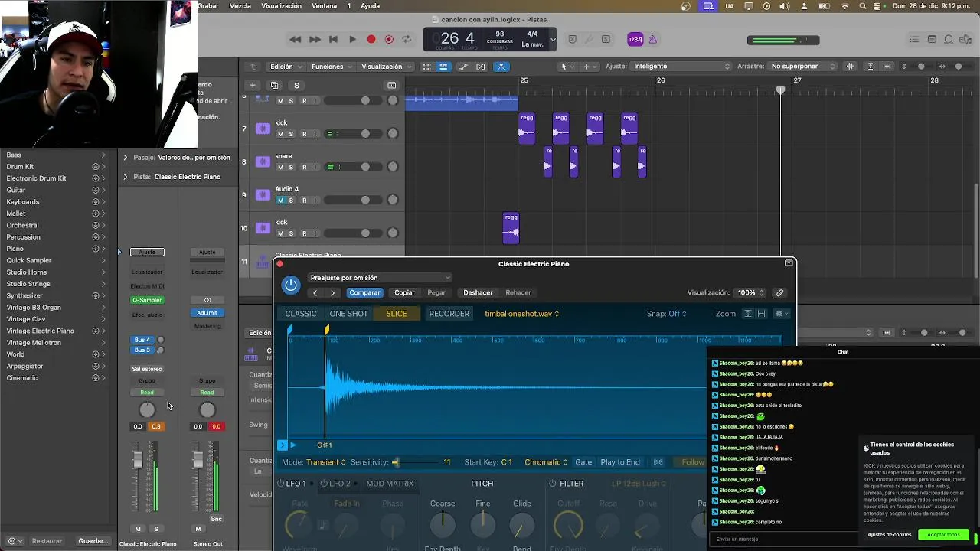Select Vintage Electric Piano in library
This screenshot has height=551, width=980.
point(41,331)
